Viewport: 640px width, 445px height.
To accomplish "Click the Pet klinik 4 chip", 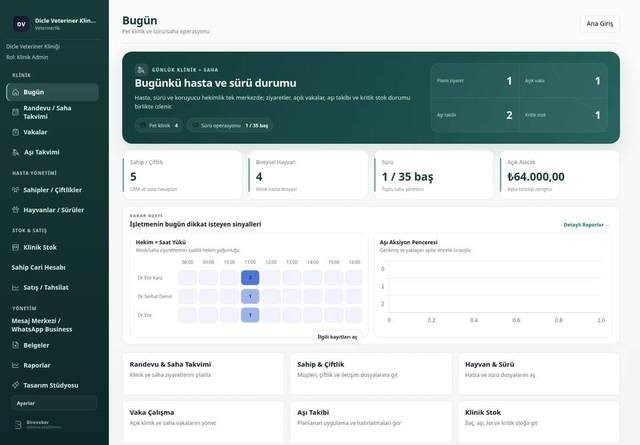I will 159,125.
